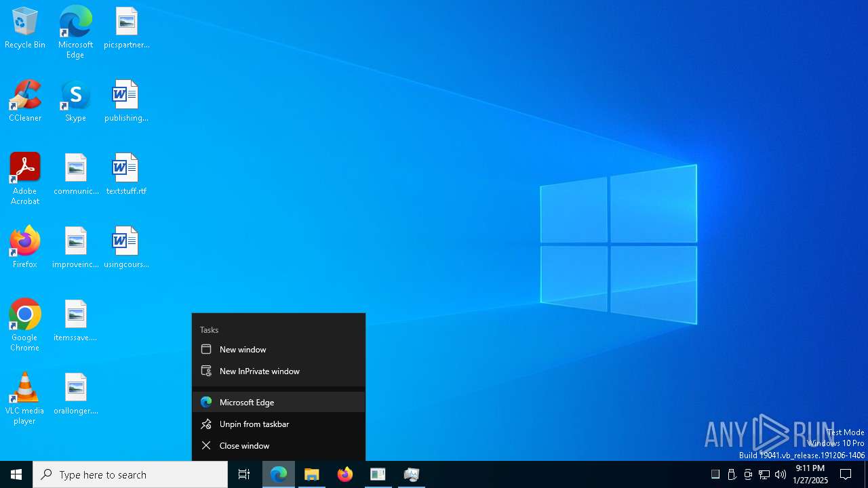The image size is (868, 488).
Task: Click the news-style app icon beside Firefox on taskbar
Action: (378, 474)
